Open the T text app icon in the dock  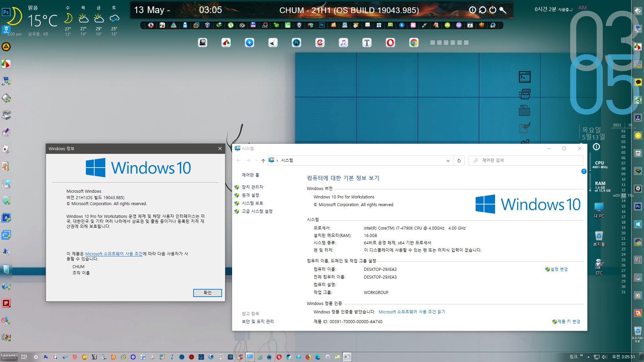coord(367,43)
